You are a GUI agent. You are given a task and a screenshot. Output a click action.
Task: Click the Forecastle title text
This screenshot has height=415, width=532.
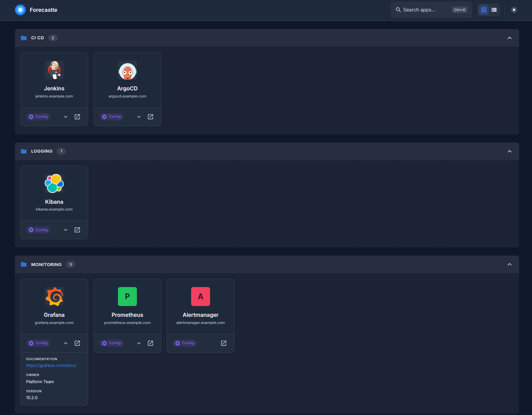pos(43,10)
